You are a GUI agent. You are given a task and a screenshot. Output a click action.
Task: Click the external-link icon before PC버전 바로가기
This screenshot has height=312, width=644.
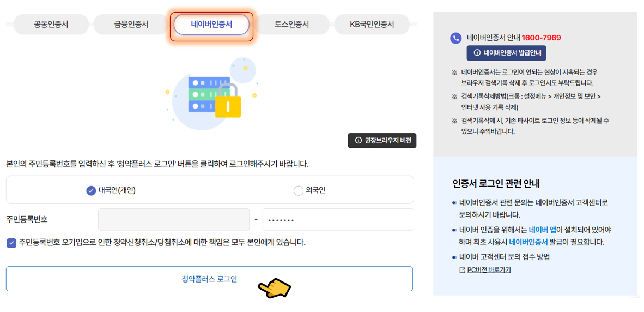tap(463, 270)
